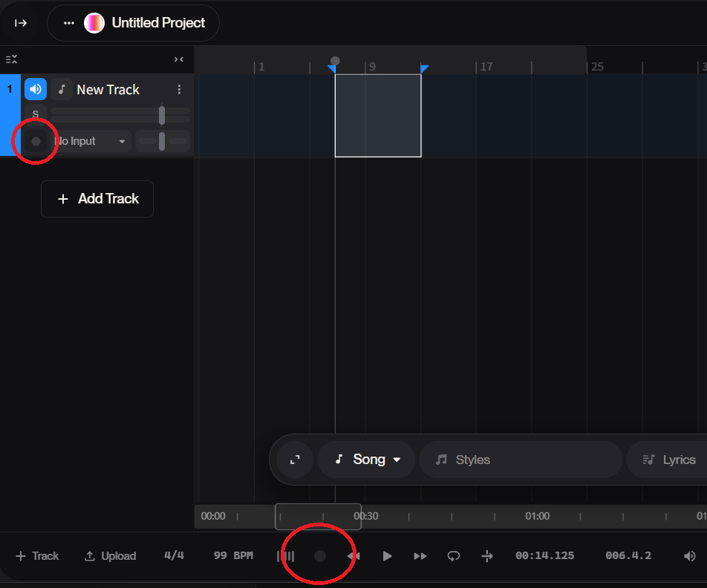
Task: Solo the New Track with S button
Action: click(x=36, y=114)
